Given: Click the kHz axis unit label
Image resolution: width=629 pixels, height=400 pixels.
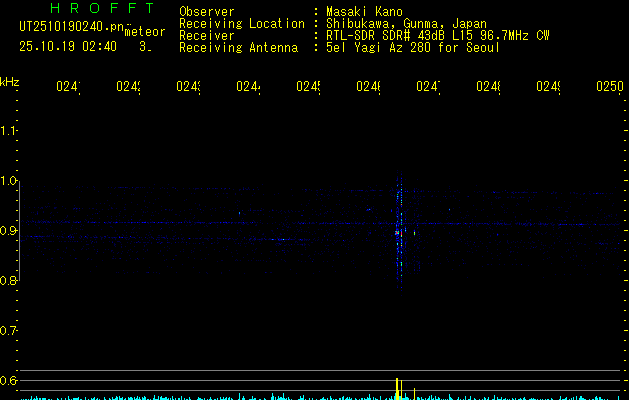Looking at the screenshot, I should [x=10, y=81].
